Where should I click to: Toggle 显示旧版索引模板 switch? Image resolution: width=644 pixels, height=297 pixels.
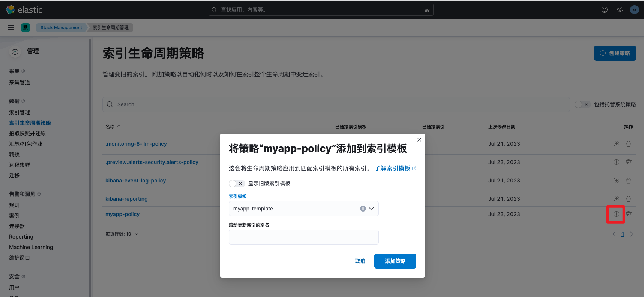point(237,184)
